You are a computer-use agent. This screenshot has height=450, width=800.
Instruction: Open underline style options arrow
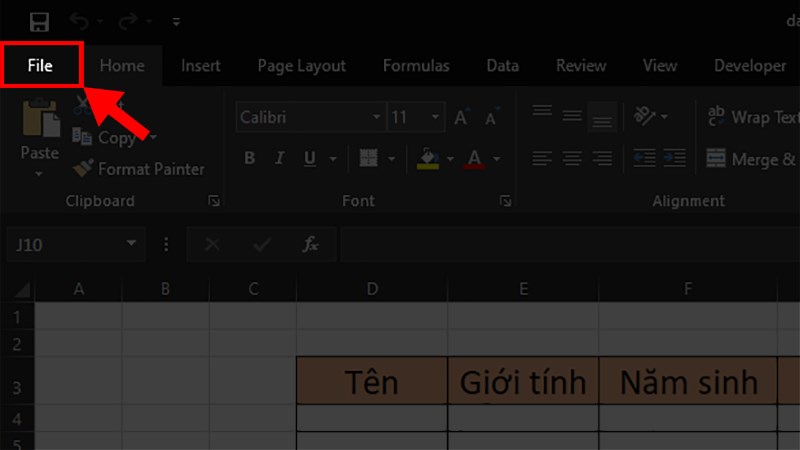[333, 159]
